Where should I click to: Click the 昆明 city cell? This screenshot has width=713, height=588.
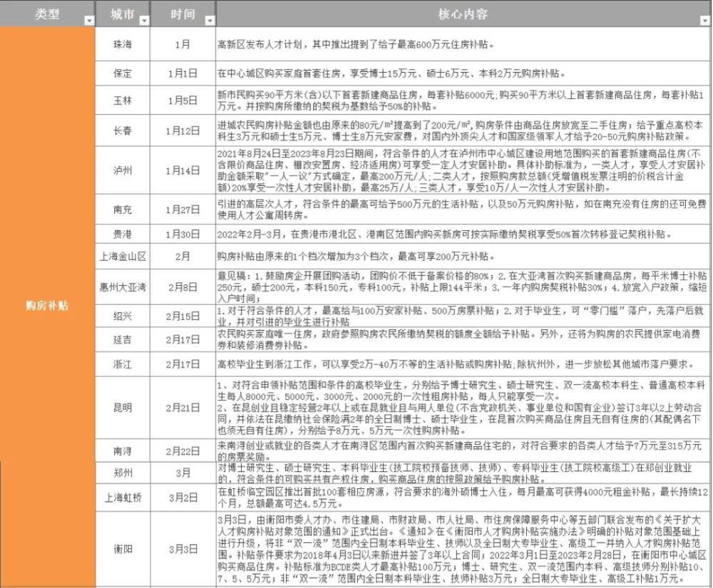123,408
